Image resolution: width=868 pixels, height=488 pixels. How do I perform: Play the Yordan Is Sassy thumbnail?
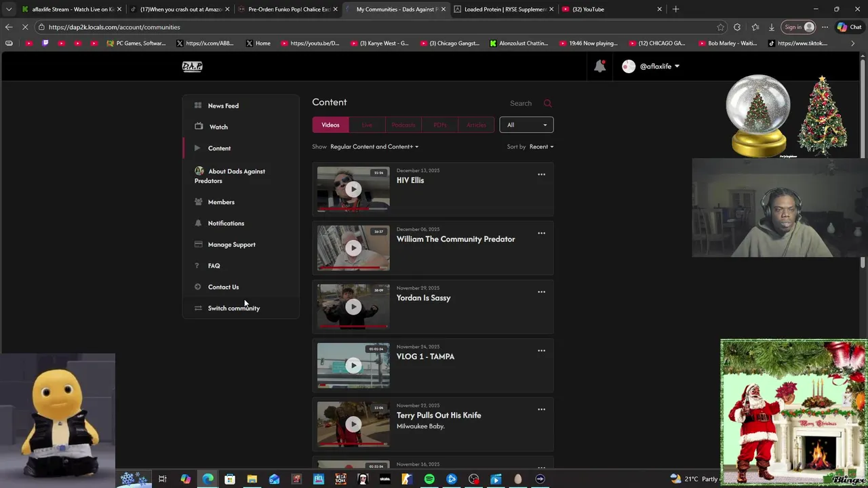353,306
